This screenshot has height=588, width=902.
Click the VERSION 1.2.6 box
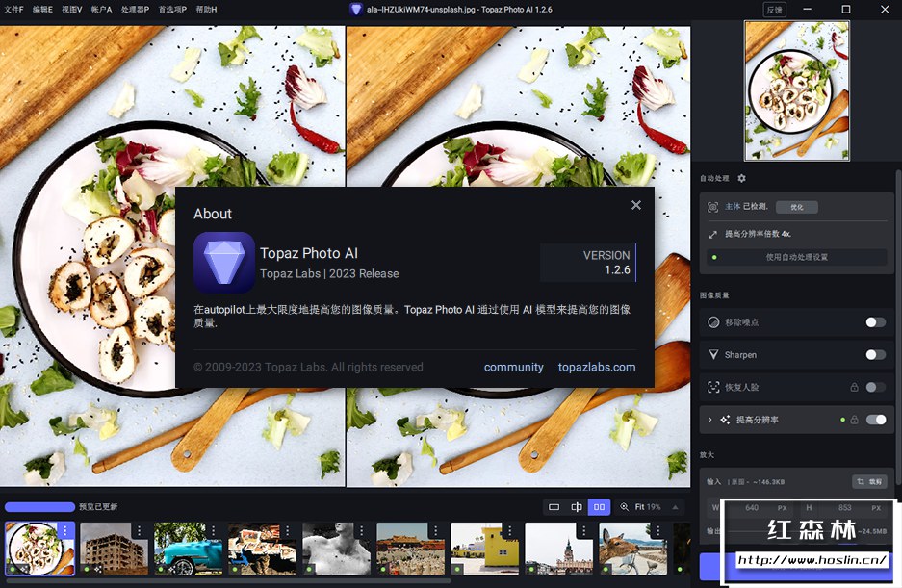588,263
